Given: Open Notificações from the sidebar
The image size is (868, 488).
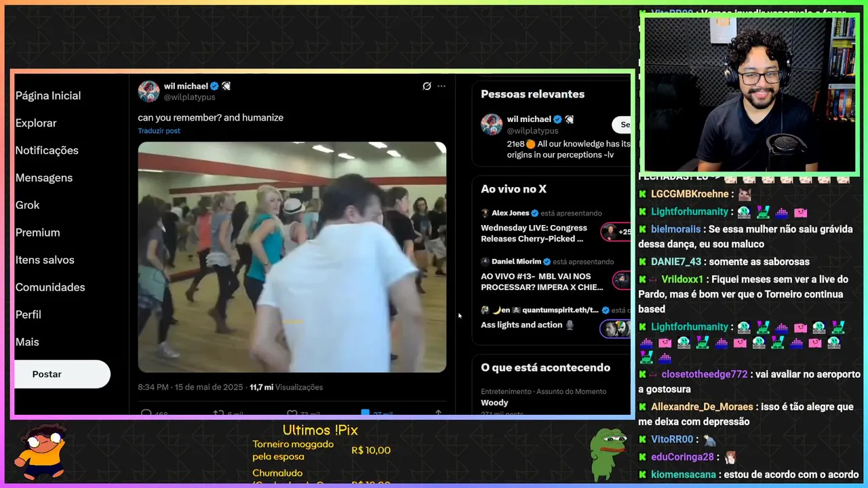Looking at the screenshot, I should pyautogui.click(x=47, y=150).
